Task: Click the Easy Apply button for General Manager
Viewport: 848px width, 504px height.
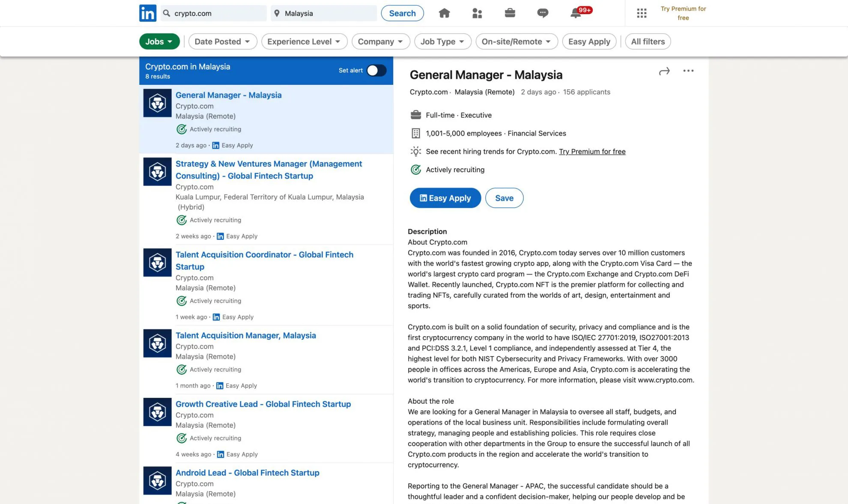Action: pyautogui.click(x=445, y=198)
